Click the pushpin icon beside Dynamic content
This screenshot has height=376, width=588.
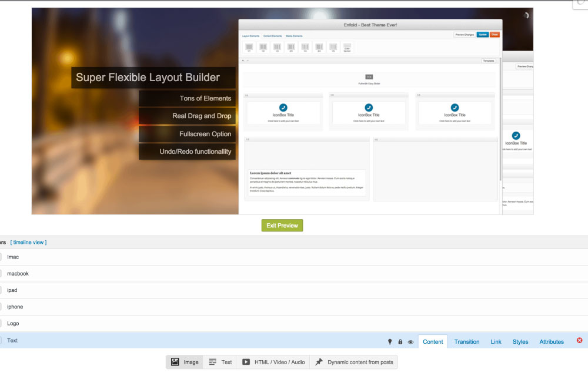coord(319,362)
